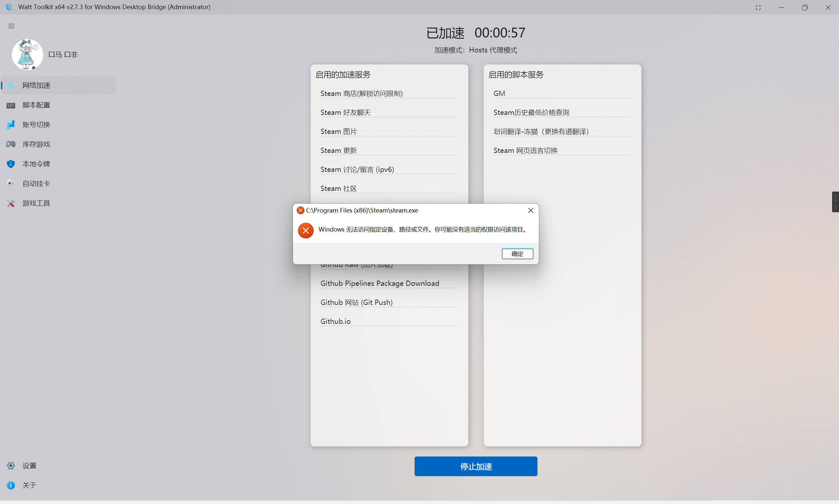Image resolution: width=839 pixels, height=504 pixels.
Task: Click the card icon beside 自动挂卡
Action: [11, 183]
